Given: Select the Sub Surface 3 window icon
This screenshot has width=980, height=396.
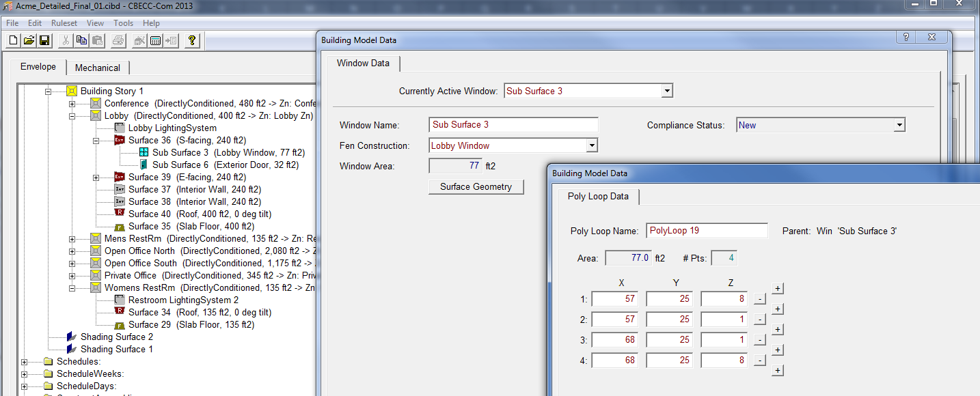Looking at the screenshot, I should [x=144, y=153].
